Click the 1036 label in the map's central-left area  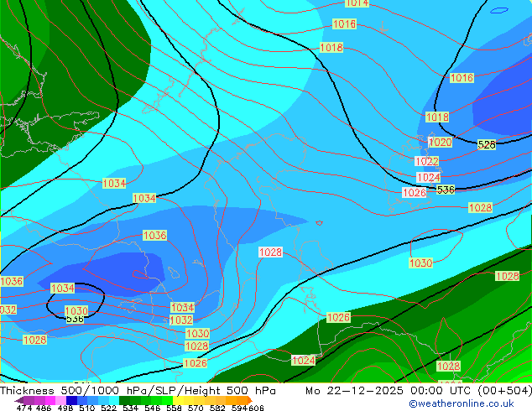click(x=154, y=235)
